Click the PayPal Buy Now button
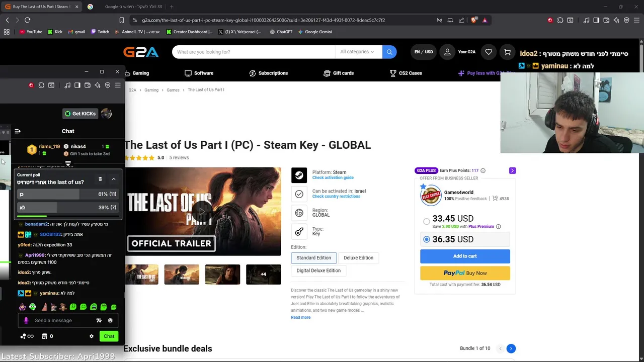Viewport: 644px width, 362px height. [x=465, y=273]
